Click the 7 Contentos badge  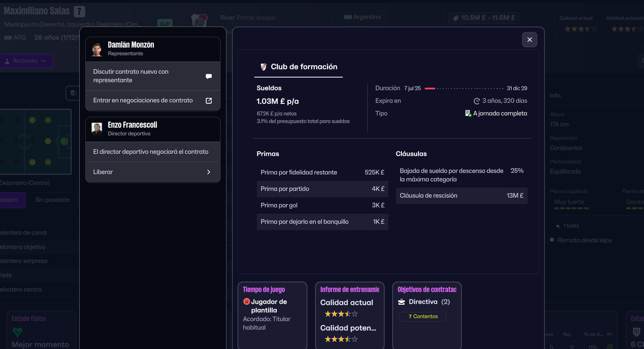tap(423, 317)
